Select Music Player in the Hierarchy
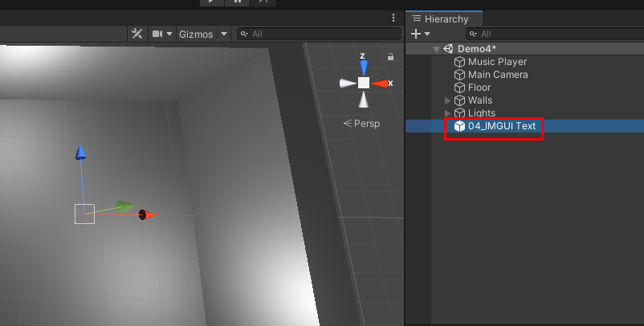 pyautogui.click(x=497, y=62)
